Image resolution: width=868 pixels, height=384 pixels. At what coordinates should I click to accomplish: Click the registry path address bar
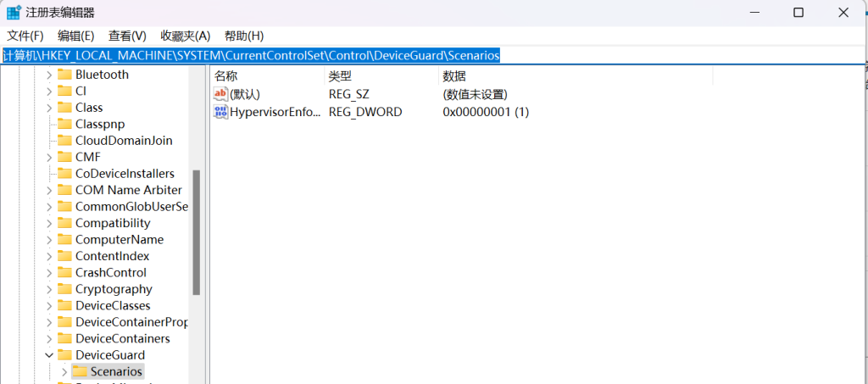point(431,55)
